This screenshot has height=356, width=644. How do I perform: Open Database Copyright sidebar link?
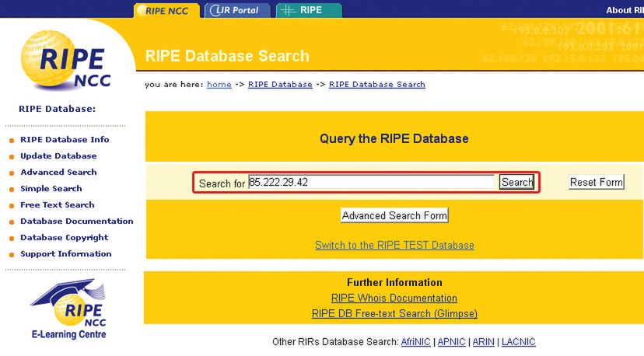(65, 238)
